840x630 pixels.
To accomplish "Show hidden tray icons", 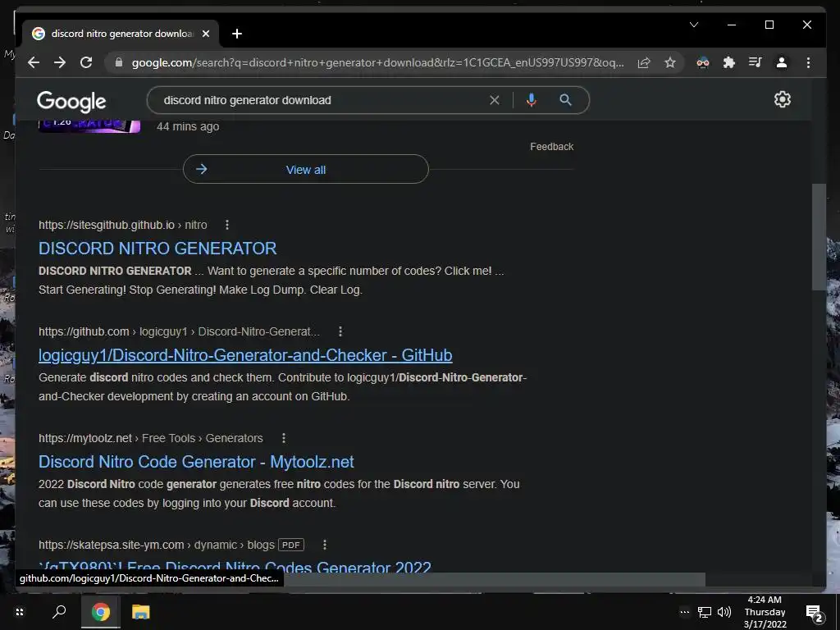I will click(685, 612).
